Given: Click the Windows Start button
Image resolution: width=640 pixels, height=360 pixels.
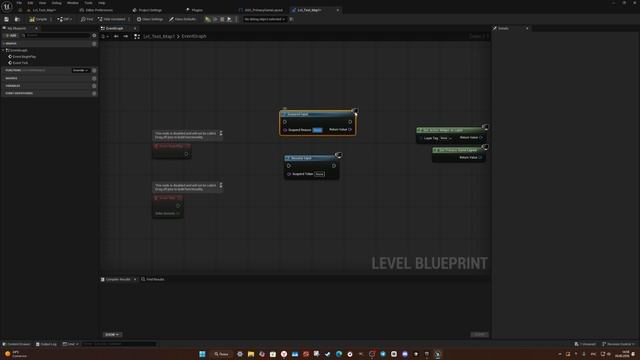Looking at the screenshot, I should (x=202, y=354).
